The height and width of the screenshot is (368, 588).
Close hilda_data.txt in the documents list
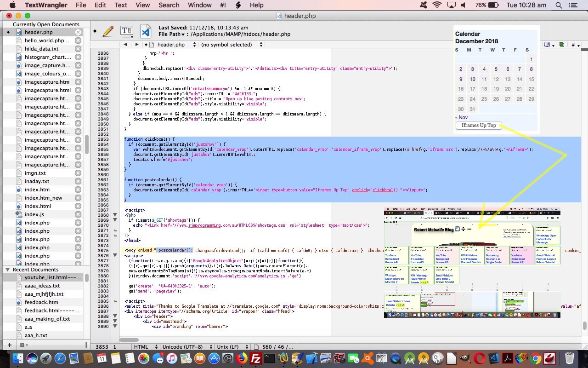(78, 49)
